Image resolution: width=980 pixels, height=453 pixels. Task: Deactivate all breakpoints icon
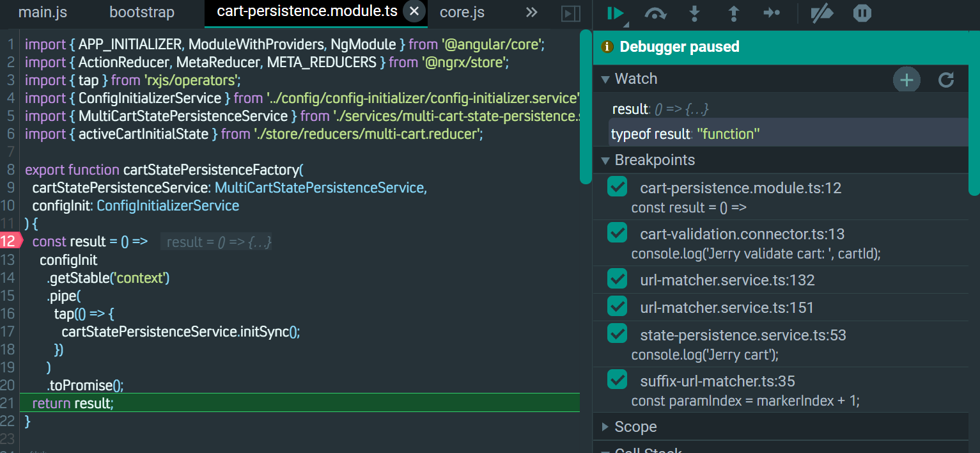coord(822,13)
